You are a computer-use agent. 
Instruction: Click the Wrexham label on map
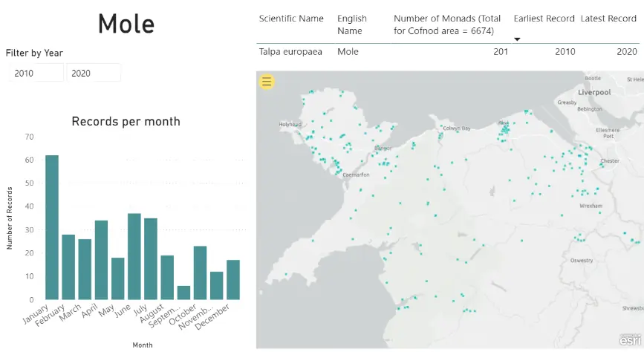click(x=591, y=206)
